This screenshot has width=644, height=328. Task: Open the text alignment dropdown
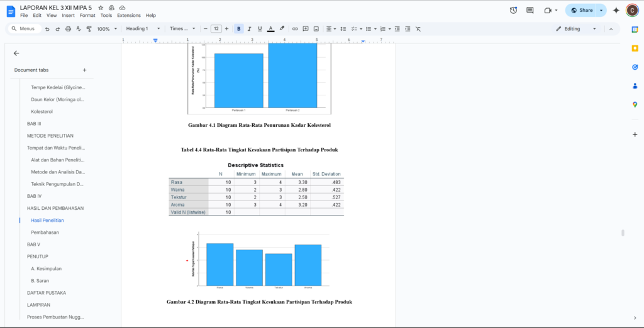tap(330, 29)
